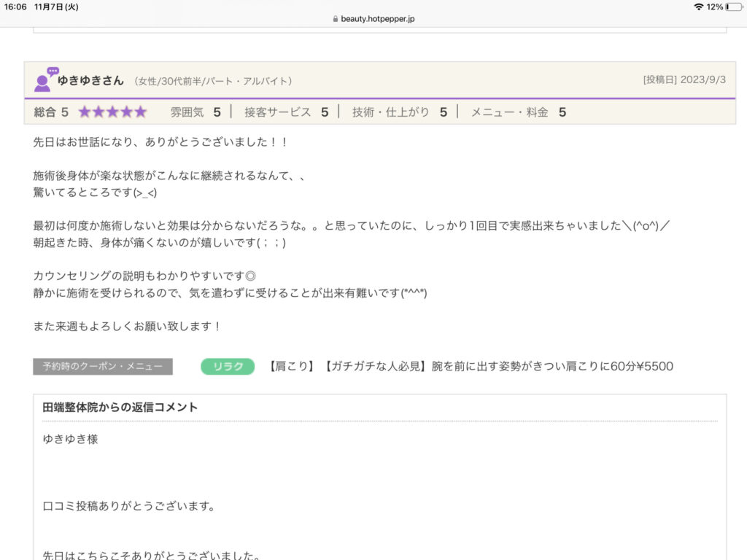Click the 予約時のクーポン・メニュー gray label
Image resolution: width=747 pixels, height=560 pixels.
[103, 366]
